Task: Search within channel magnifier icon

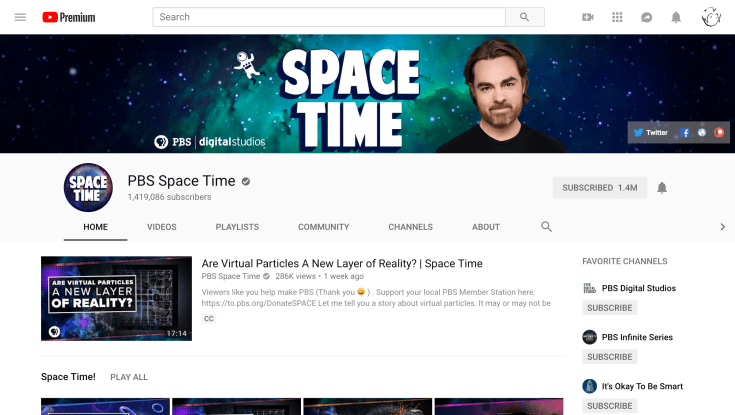Action: (546, 227)
